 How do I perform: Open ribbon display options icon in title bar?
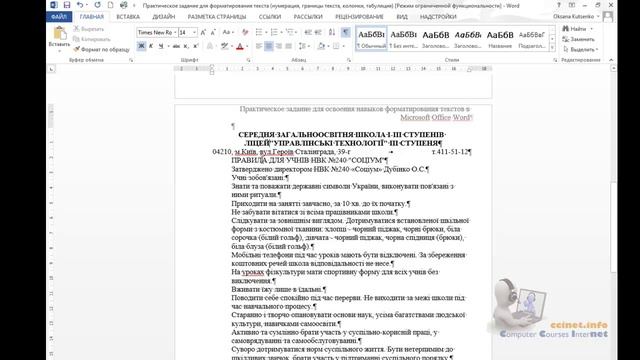(572, 5)
